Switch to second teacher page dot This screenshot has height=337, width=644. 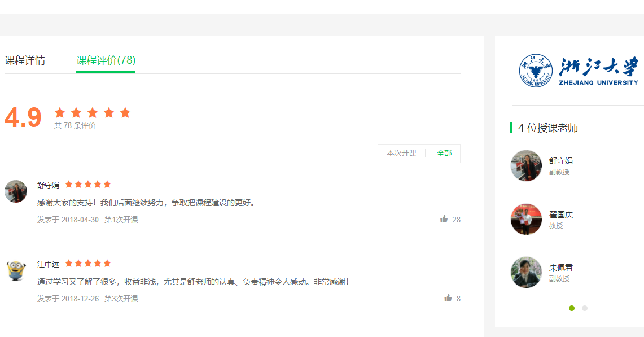pyautogui.click(x=585, y=308)
